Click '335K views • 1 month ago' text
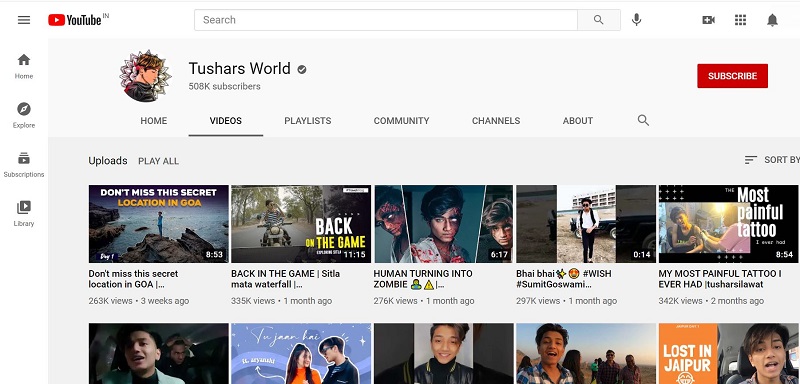This screenshot has height=384, width=800. coord(282,301)
